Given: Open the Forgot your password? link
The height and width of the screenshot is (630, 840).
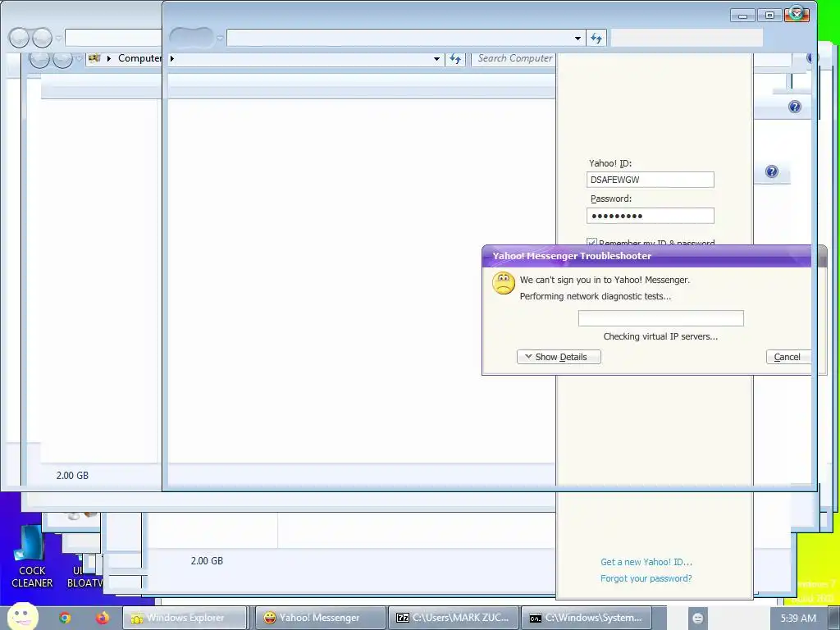Looking at the screenshot, I should 646,578.
